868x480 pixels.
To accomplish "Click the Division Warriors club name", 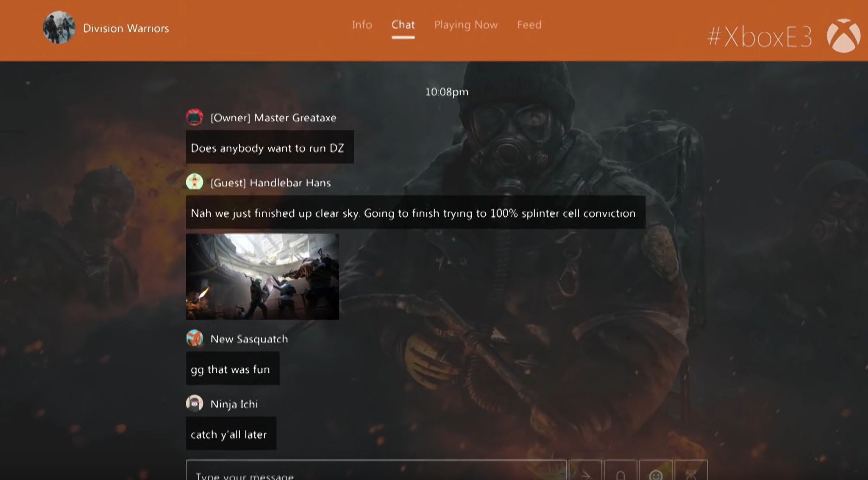I will pyautogui.click(x=126, y=28).
